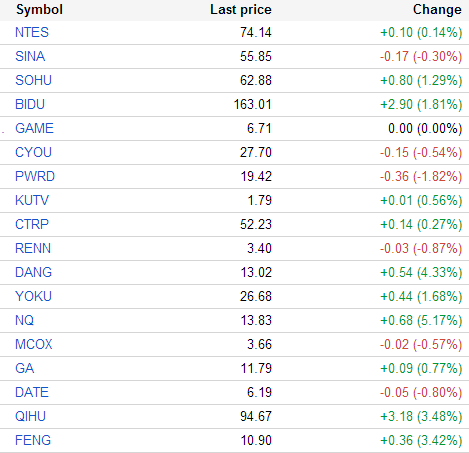Click MCOX change -0.02 (-0.57%)
469x453 pixels.
click(421, 344)
